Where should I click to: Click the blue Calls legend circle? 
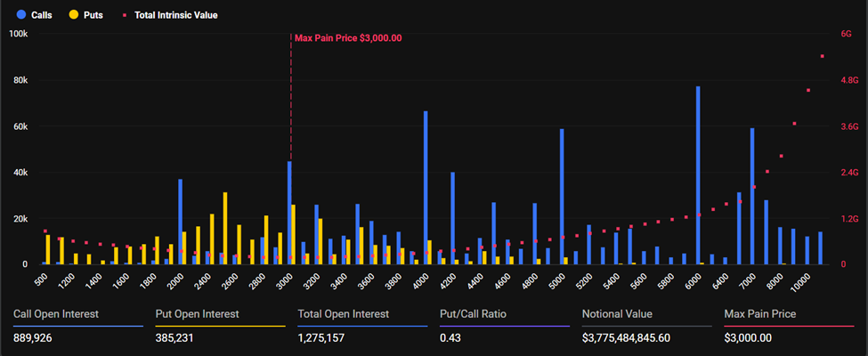click(x=20, y=15)
